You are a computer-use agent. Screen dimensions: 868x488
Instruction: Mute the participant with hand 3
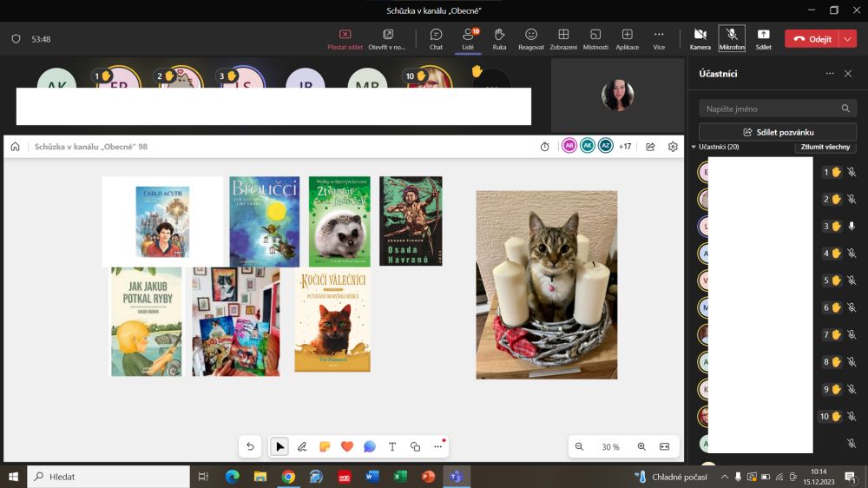pyautogui.click(x=852, y=227)
